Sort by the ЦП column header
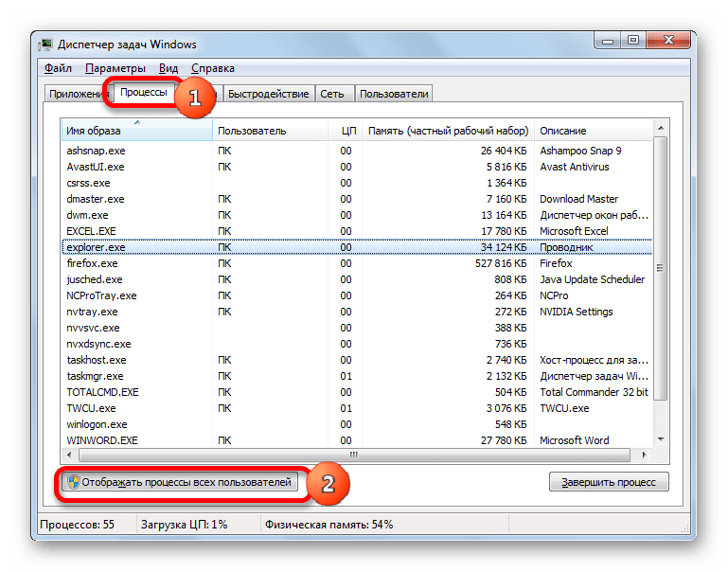Image resolution: width=728 pixels, height=572 pixels. tap(346, 131)
